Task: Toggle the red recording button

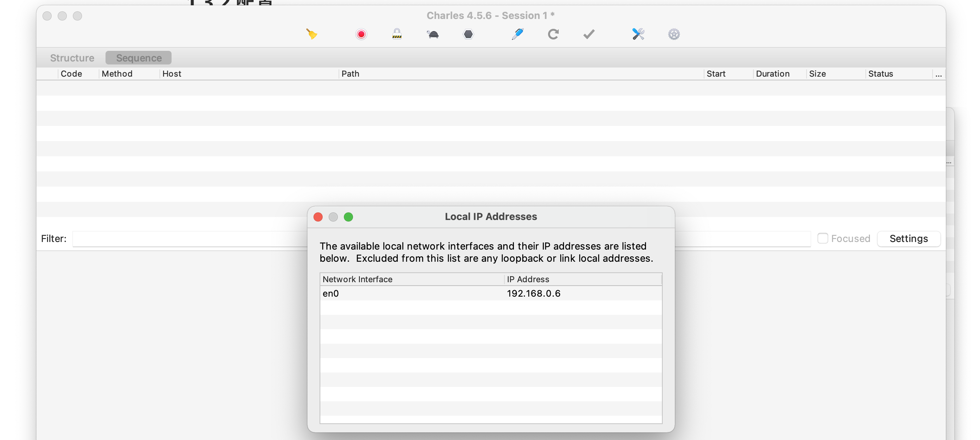Action: pyautogui.click(x=361, y=34)
